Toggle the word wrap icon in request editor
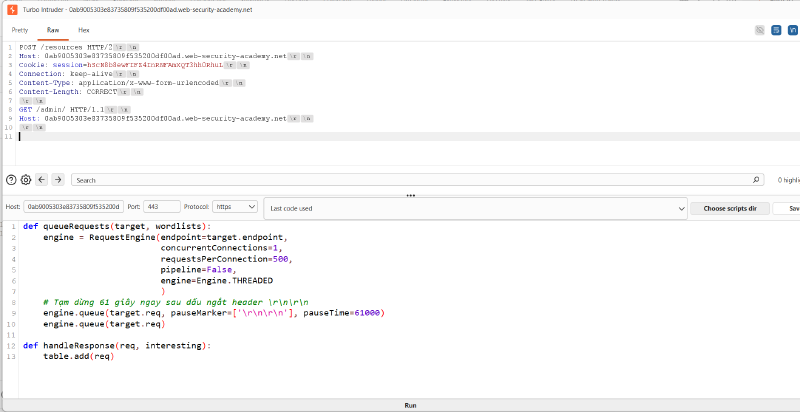This screenshot has height=412, width=800. pos(776,31)
